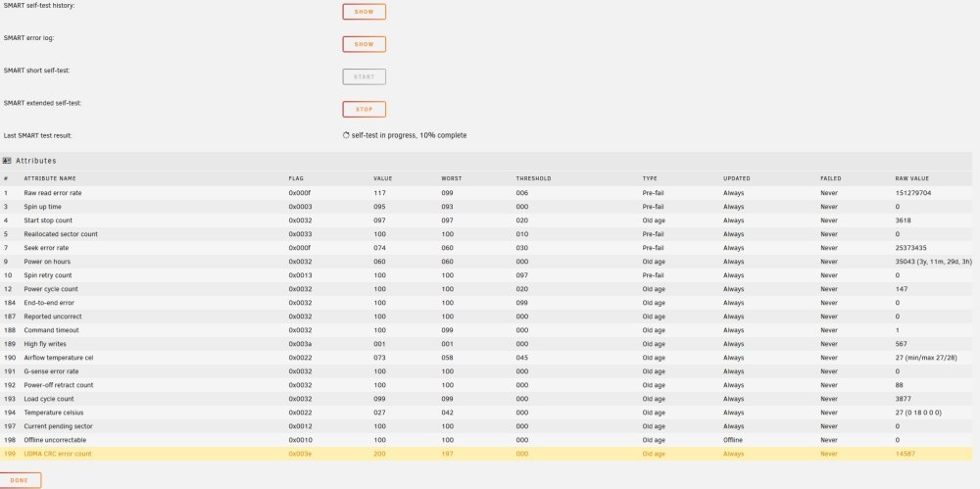The image size is (980, 489).
Task: Click flag 0x003a for High fly writes
Action: tap(300, 344)
